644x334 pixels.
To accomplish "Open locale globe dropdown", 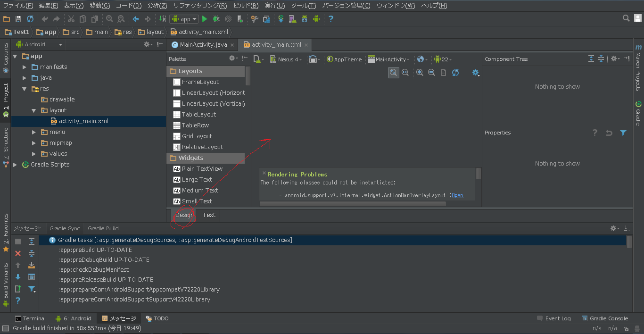I will 422,59.
